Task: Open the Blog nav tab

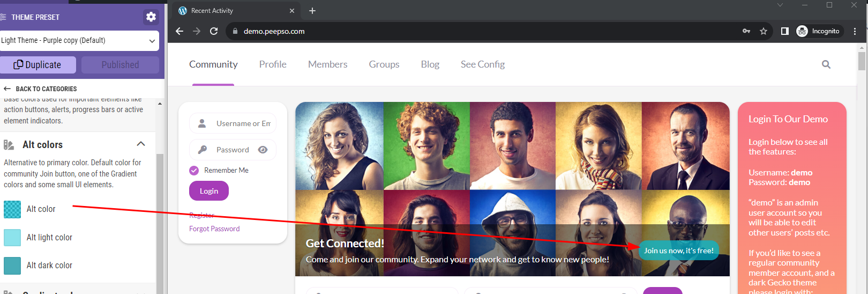Action: click(430, 64)
